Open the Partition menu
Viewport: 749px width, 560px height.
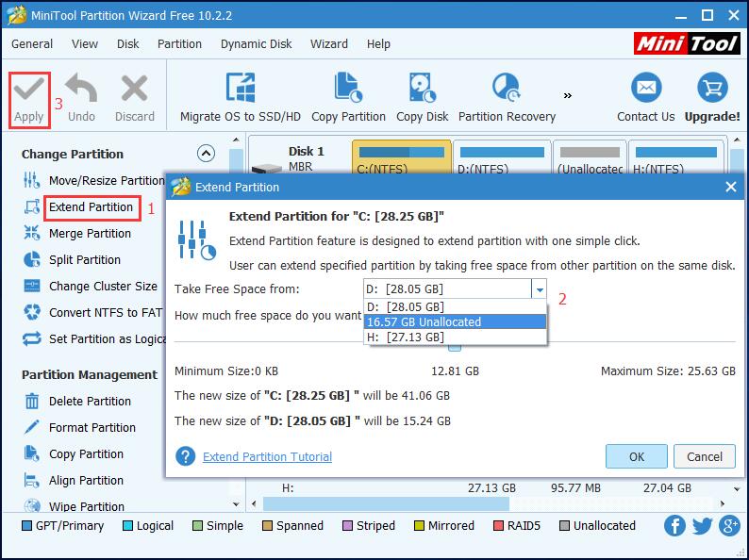click(179, 44)
